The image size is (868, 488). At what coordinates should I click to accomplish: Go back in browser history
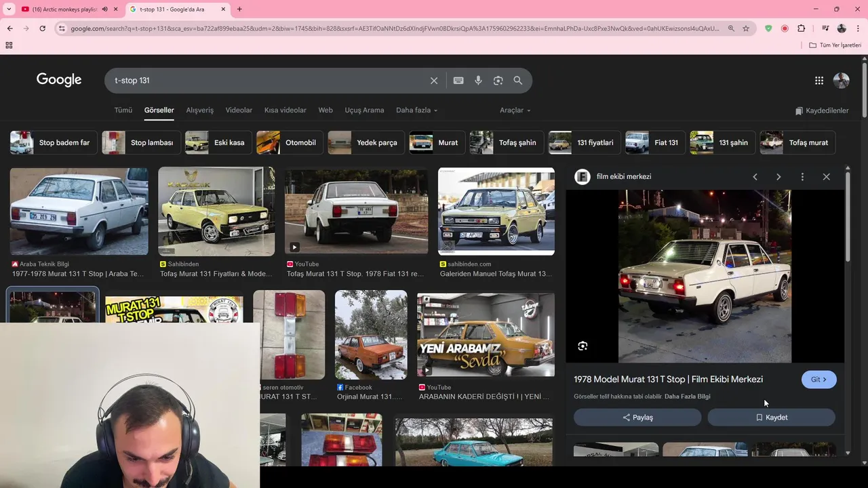pyautogui.click(x=9, y=28)
